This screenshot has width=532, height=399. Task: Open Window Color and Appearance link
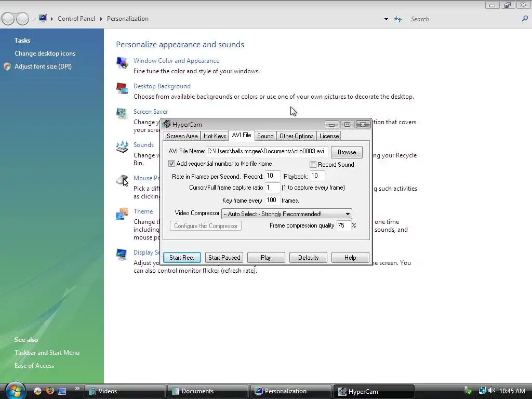(177, 61)
